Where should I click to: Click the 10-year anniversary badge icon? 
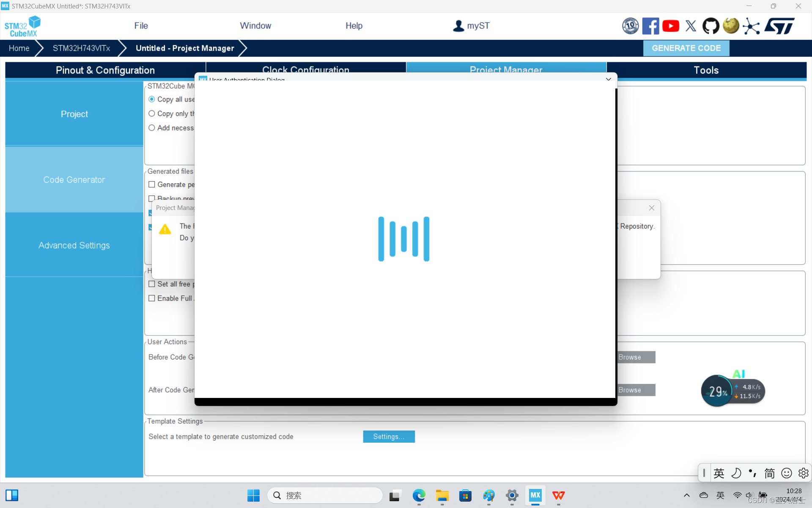[x=630, y=26]
